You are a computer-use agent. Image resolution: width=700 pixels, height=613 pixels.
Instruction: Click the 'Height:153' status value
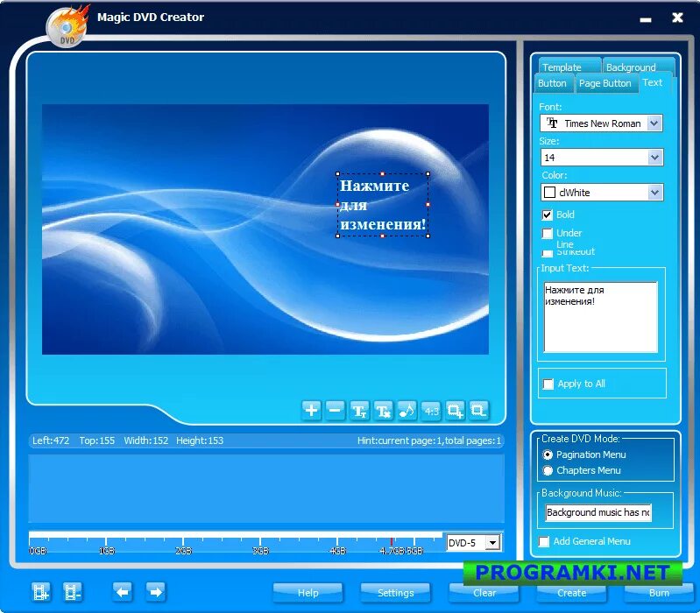click(x=200, y=440)
